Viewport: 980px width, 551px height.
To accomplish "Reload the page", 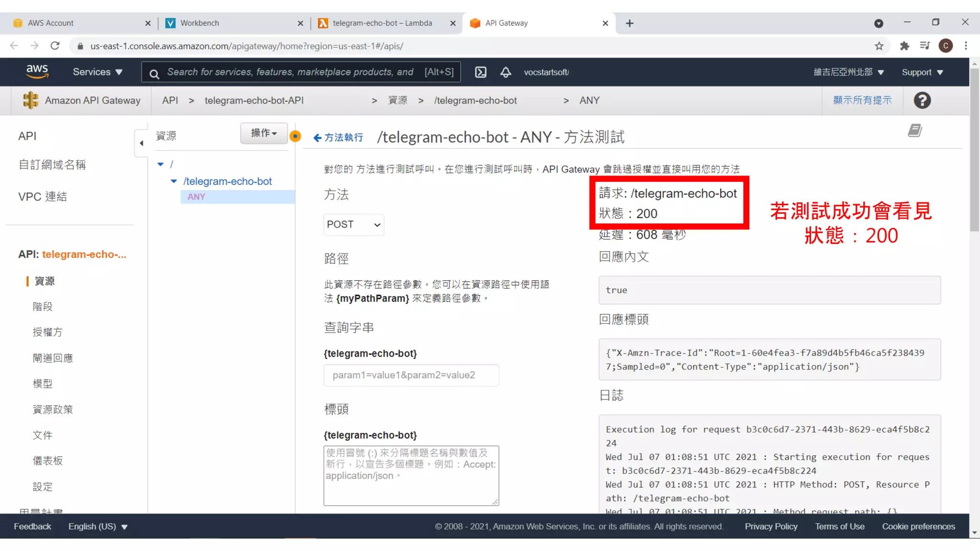I will pos(55,46).
